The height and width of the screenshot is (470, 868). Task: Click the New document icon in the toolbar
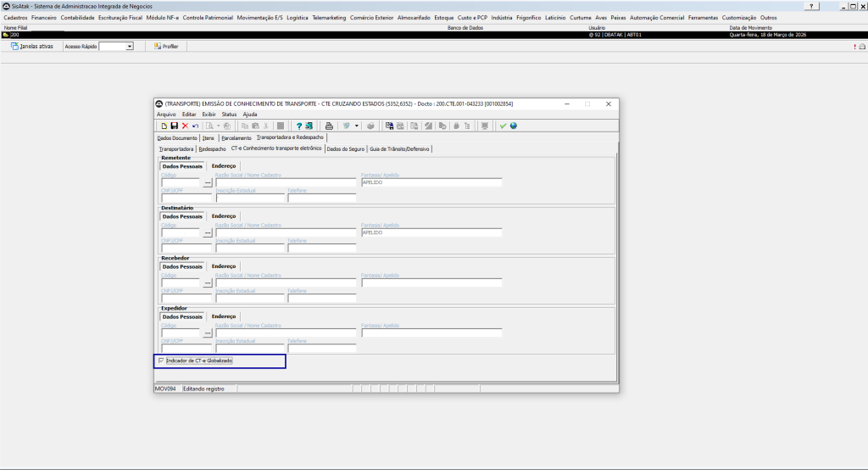point(164,126)
